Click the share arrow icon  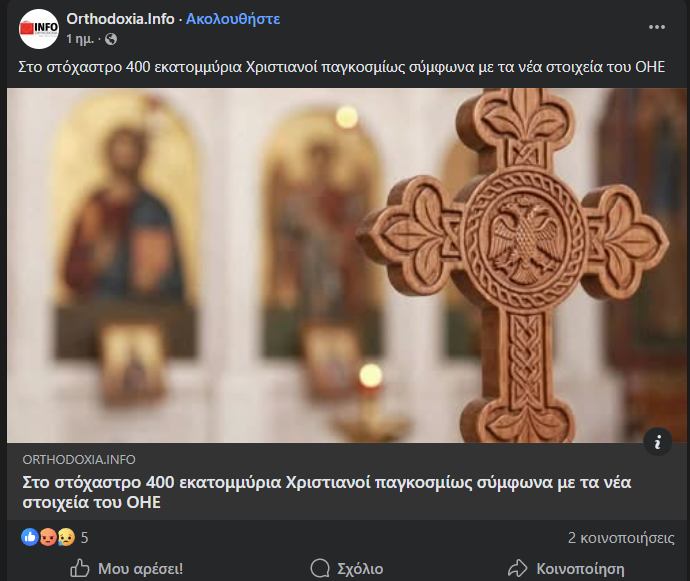(517, 568)
